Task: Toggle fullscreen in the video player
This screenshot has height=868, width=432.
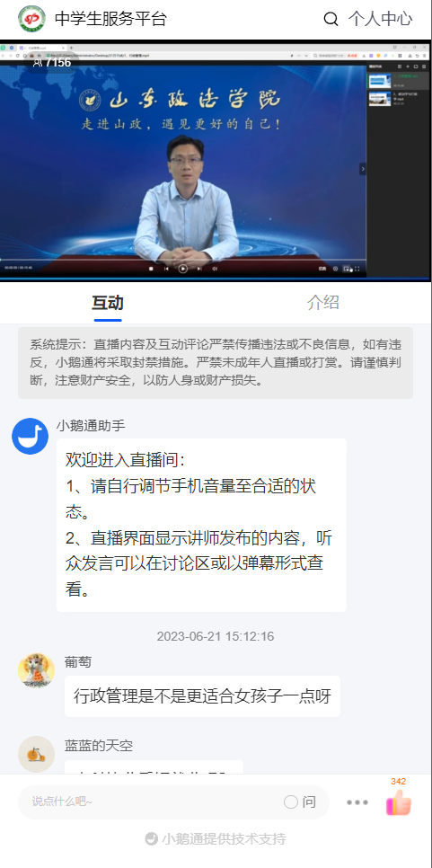Action: (357, 269)
